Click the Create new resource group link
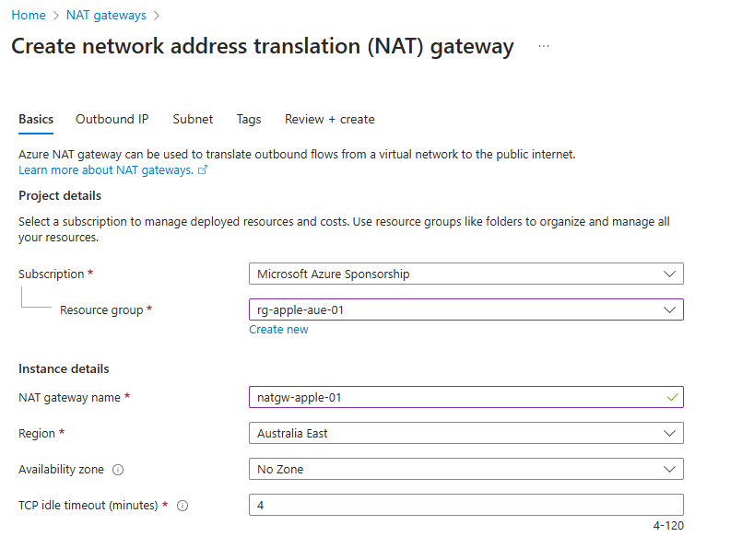742x560 pixels. tap(278, 330)
